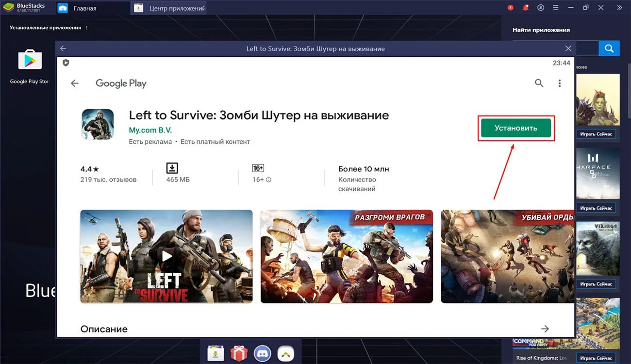
Task: Click the 23:44 clock in status bar
Action: point(561,63)
